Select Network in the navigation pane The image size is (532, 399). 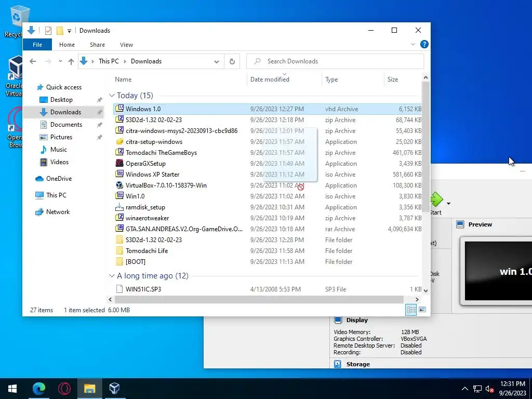point(58,212)
